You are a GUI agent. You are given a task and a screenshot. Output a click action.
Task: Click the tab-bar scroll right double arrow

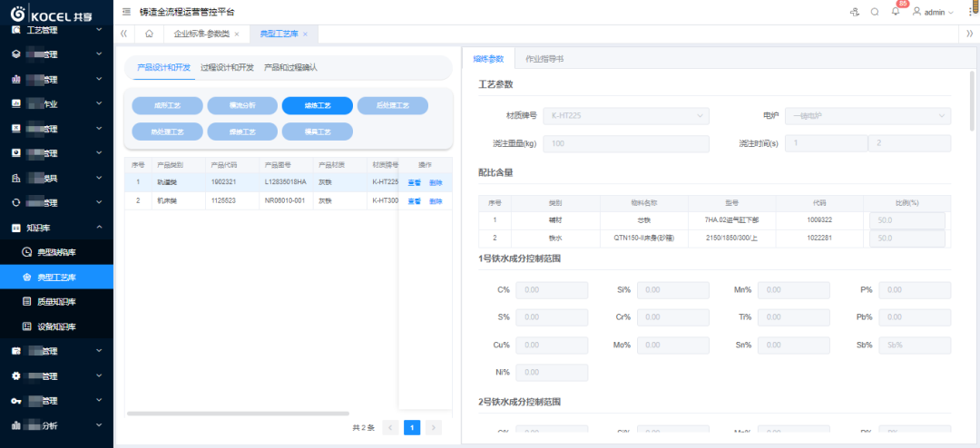969,34
